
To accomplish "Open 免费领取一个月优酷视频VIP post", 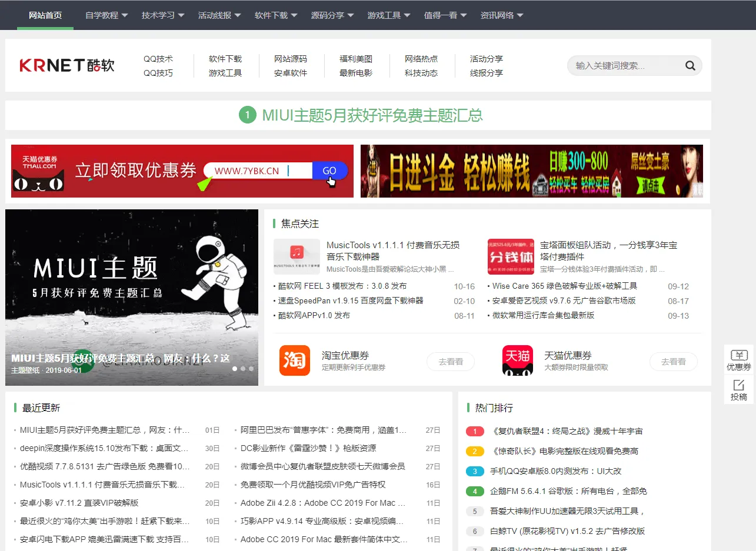I will (313, 485).
